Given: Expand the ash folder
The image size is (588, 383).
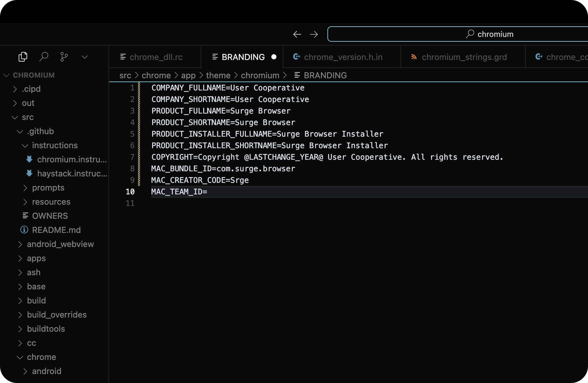Looking at the screenshot, I should (x=54, y=272).
